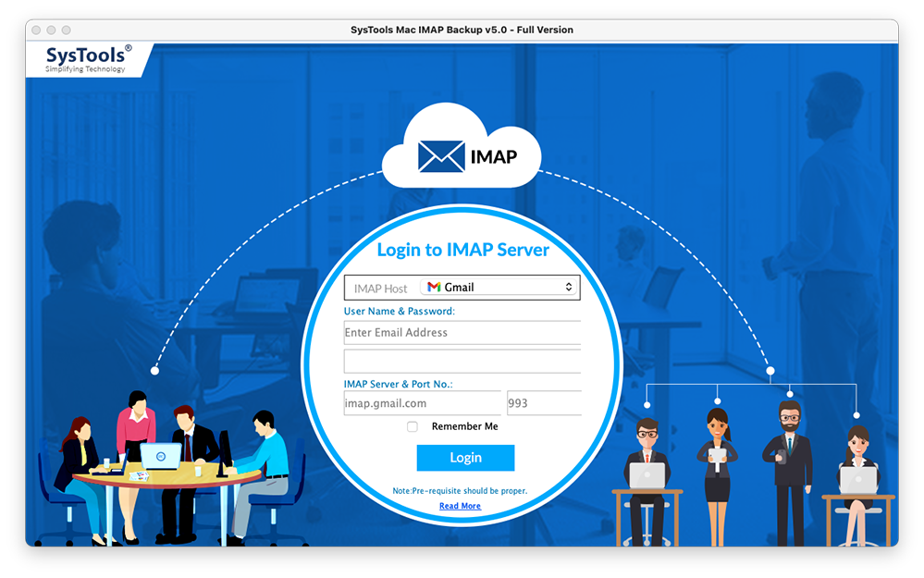924x578 pixels.
Task: Click the Enter Email Address field
Action: [x=462, y=333]
